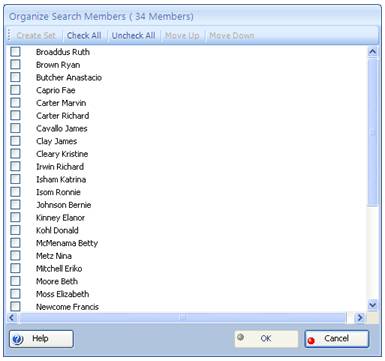Select the name Kinney Elanor
The height and width of the screenshot is (361, 385).
click(60, 218)
